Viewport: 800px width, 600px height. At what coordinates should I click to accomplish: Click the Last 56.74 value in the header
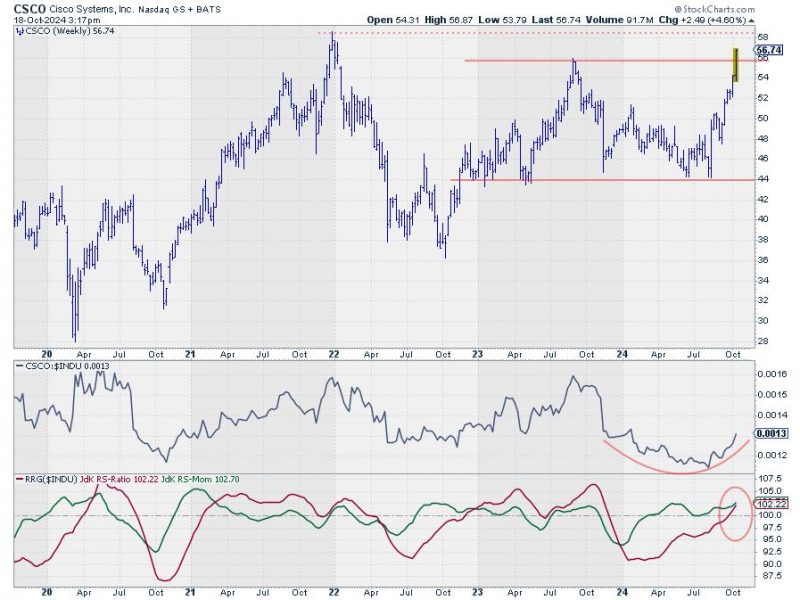555,20
